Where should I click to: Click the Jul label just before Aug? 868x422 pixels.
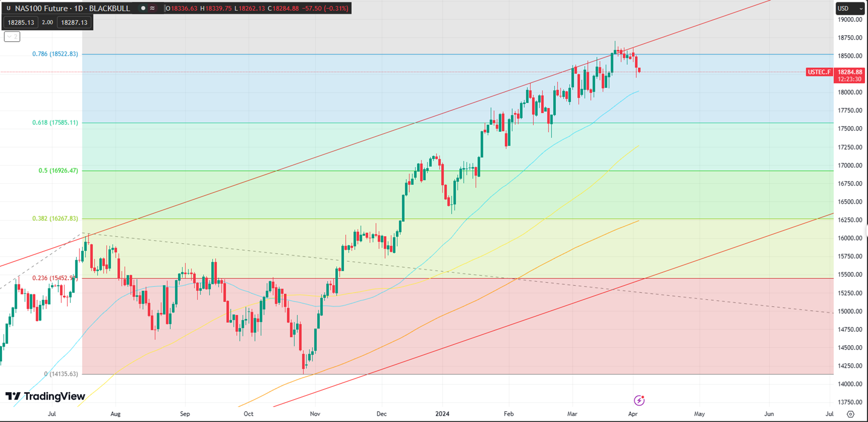[52, 414]
